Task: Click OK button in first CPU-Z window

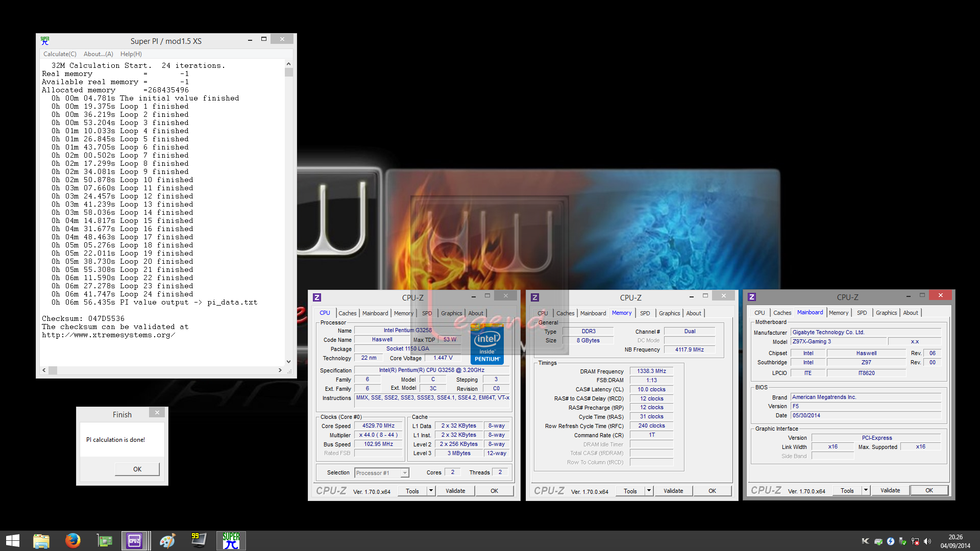Action: click(494, 491)
